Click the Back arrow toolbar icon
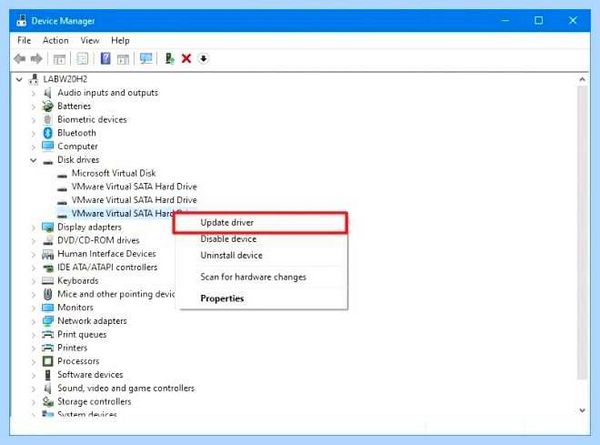This screenshot has width=600, height=445. (20, 59)
